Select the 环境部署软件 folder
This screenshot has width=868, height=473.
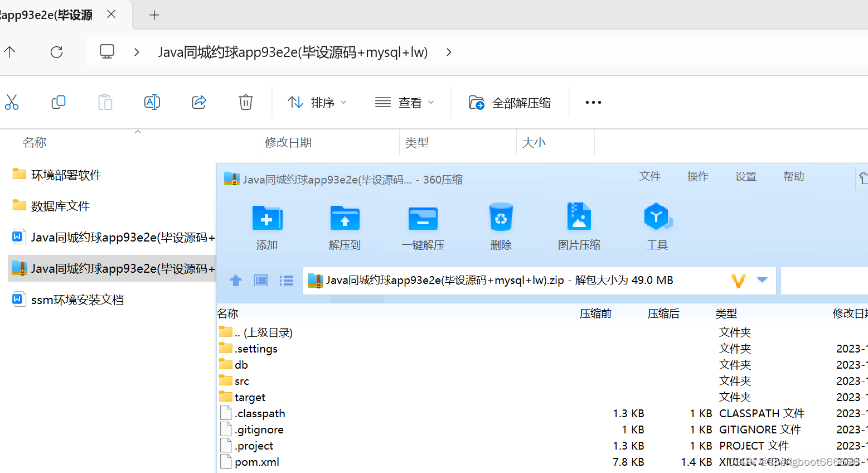pos(57,175)
